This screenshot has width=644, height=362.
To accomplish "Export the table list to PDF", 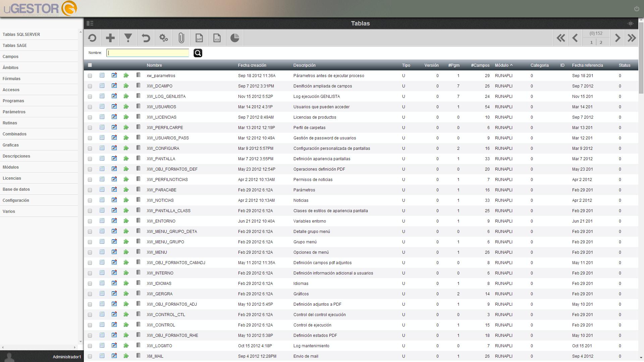I will 199,38.
